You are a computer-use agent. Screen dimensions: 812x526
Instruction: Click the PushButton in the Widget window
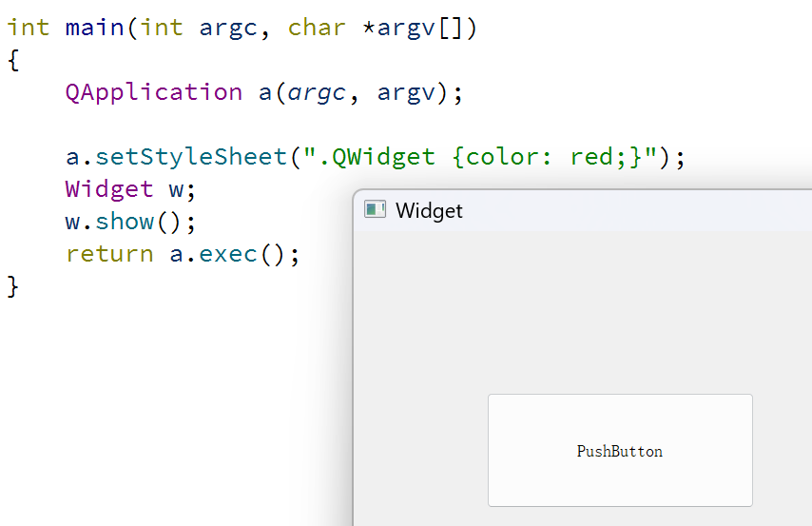click(620, 450)
